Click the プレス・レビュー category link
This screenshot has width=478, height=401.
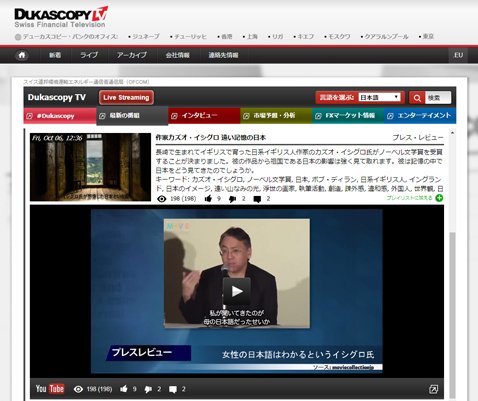click(x=418, y=137)
